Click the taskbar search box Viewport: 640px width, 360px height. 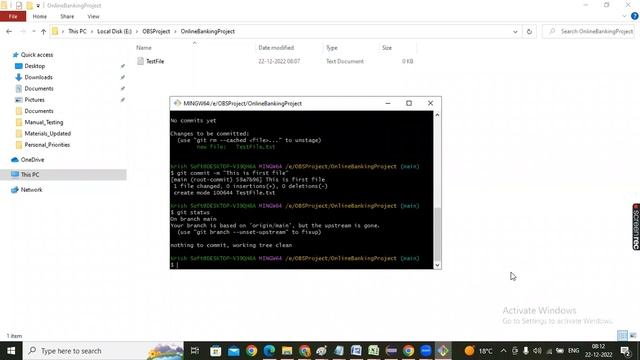click(104, 351)
